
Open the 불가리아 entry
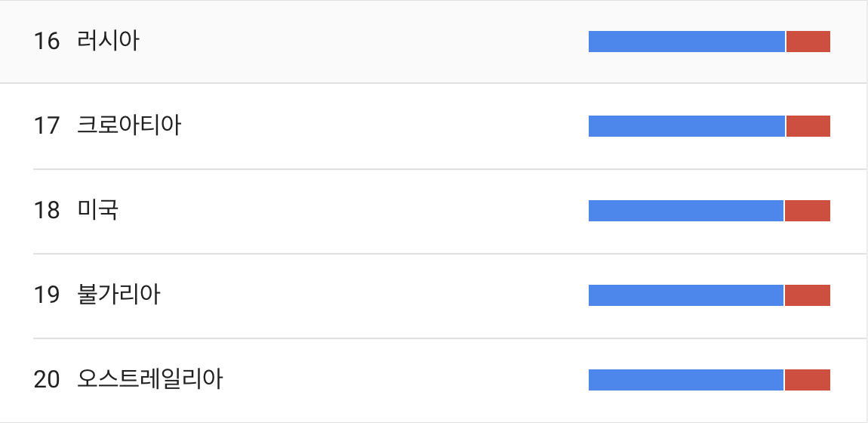[x=119, y=295]
